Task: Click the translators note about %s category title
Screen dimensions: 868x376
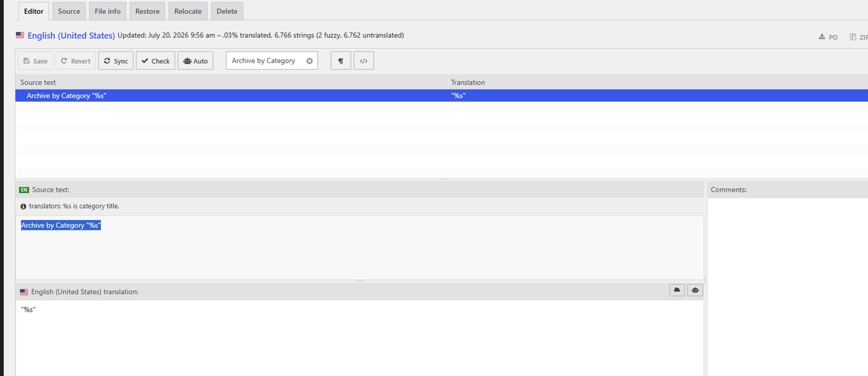Action: click(74, 206)
